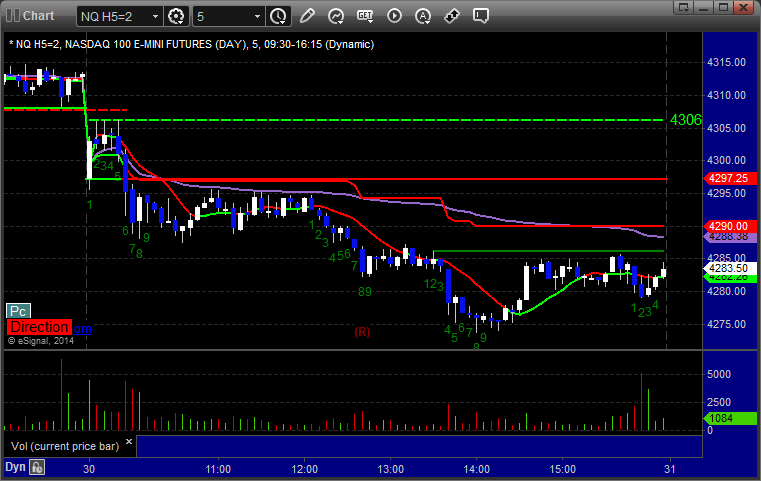Click the 15:00 time axis label
This screenshot has width=761, height=481.
pos(562,469)
